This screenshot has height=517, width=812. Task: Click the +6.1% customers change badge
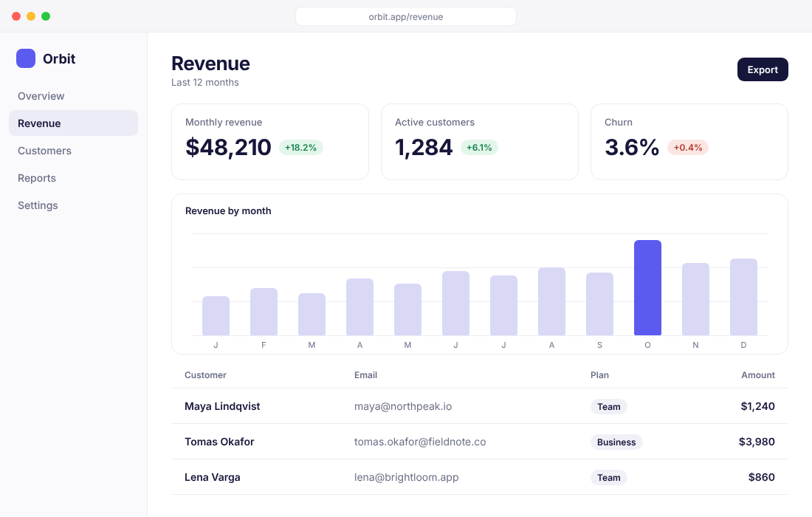click(x=479, y=148)
